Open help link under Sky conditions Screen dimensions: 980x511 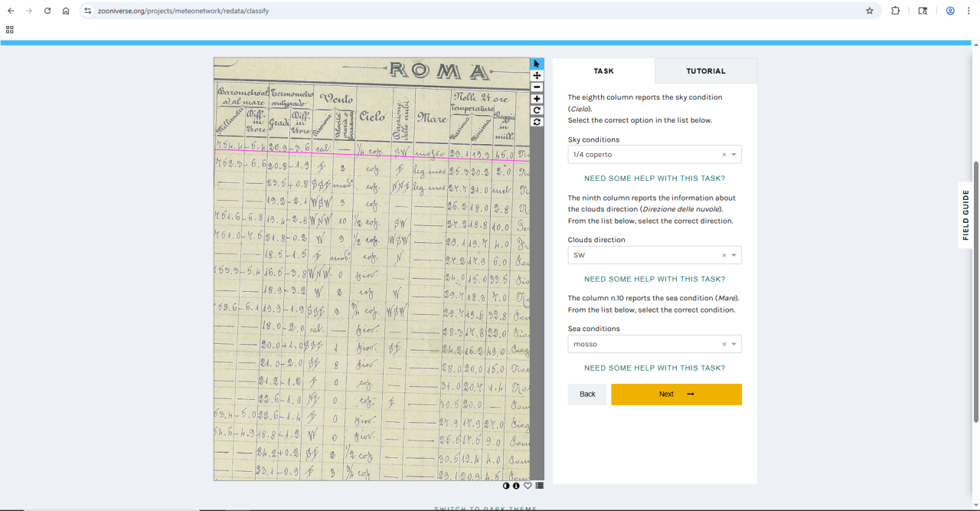coord(655,179)
